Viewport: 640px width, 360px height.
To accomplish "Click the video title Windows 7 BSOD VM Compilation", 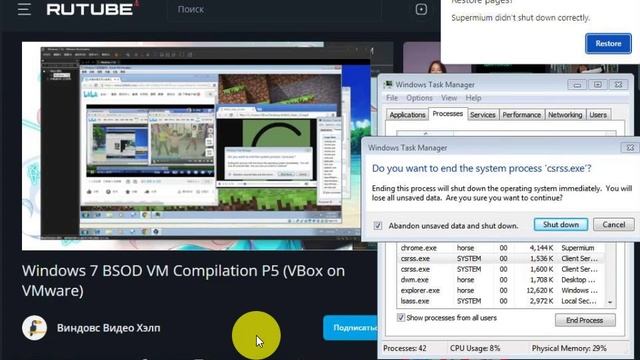I will click(183, 280).
